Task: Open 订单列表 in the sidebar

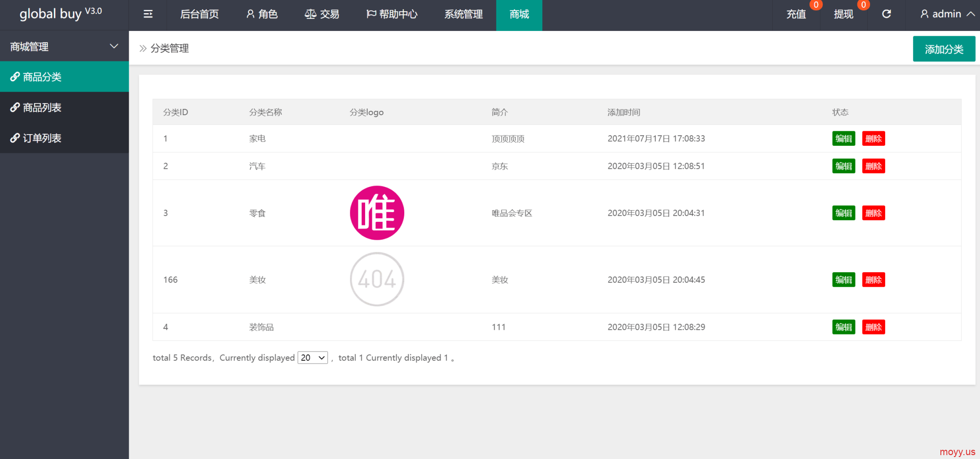Action: point(42,138)
